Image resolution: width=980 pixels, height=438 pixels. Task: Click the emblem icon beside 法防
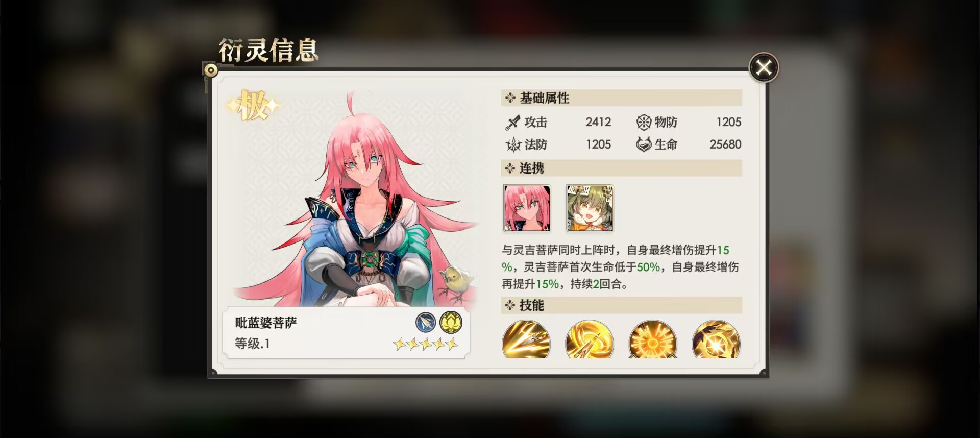pos(512,145)
